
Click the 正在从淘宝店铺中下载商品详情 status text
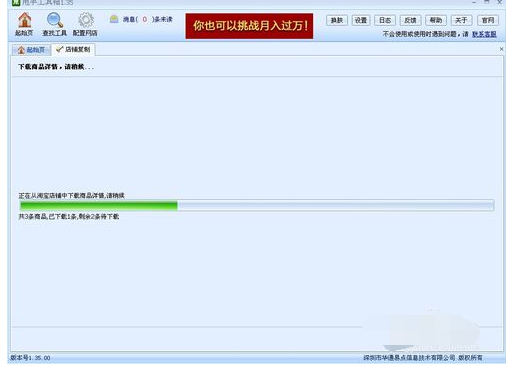tap(71, 196)
